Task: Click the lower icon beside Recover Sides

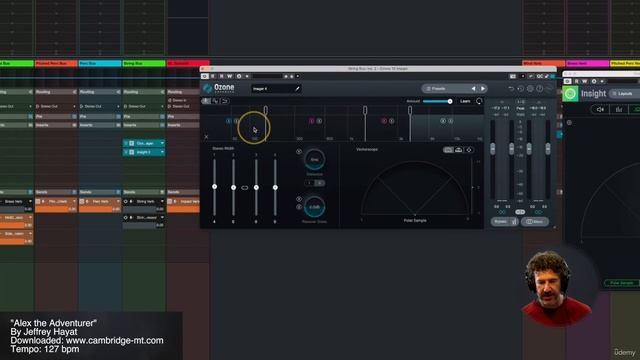Action: [299, 207]
